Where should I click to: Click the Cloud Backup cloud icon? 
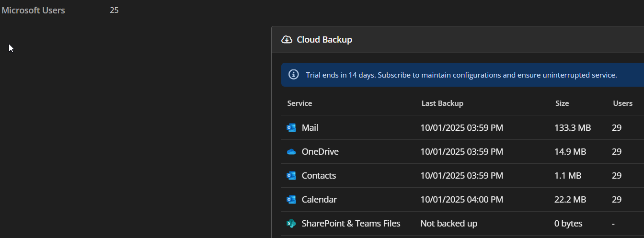(x=287, y=40)
